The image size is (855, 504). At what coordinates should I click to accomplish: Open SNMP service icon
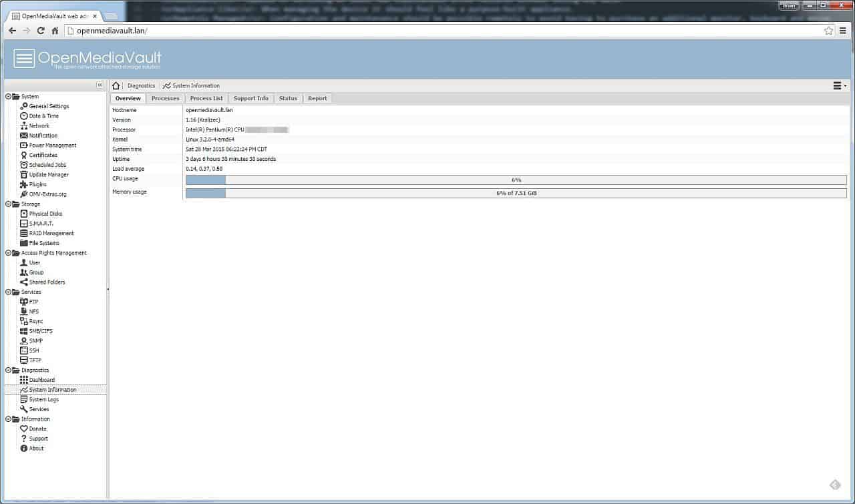(24, 341)
